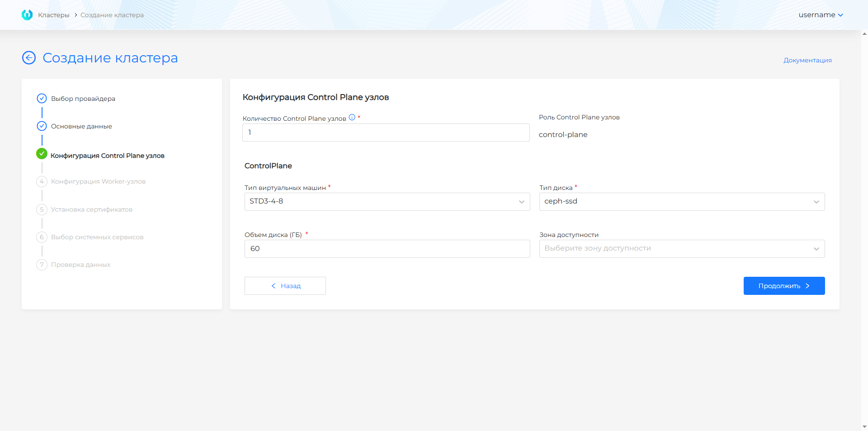Open the username account menu

(x=821, y=15)
